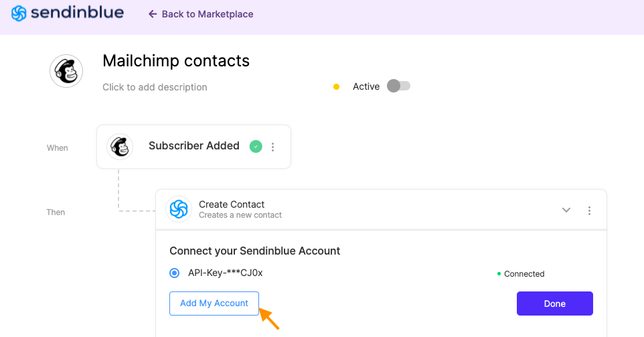Image resolution: width=644 pixels, height=337 pixels.
Task: Open the Mailchimp avatar next to workflow title
Action: click(66, 71)
